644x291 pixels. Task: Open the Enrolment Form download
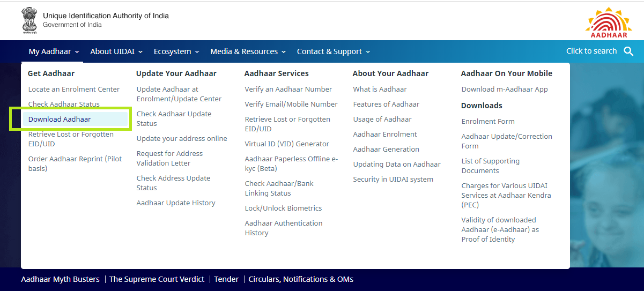coord(488,122)
